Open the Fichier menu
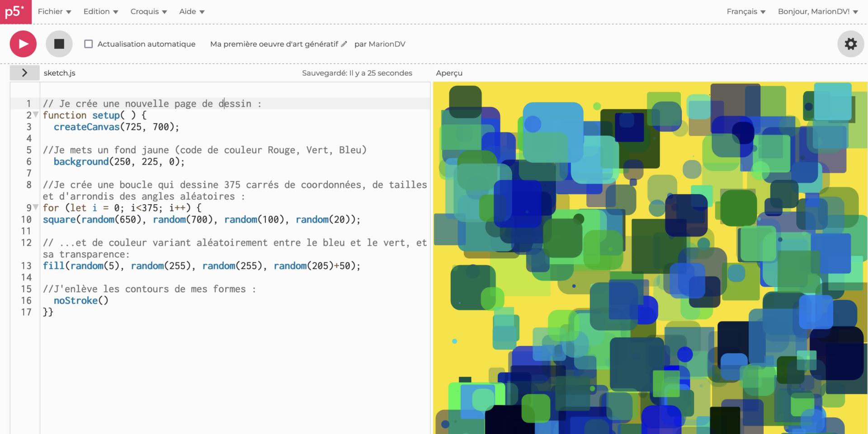 click(x=54, y=12)
